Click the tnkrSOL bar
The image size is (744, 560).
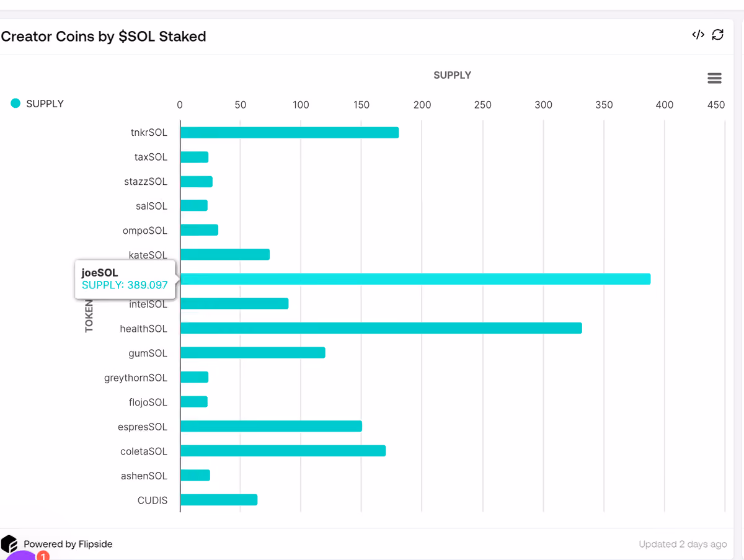click(290, 133)
